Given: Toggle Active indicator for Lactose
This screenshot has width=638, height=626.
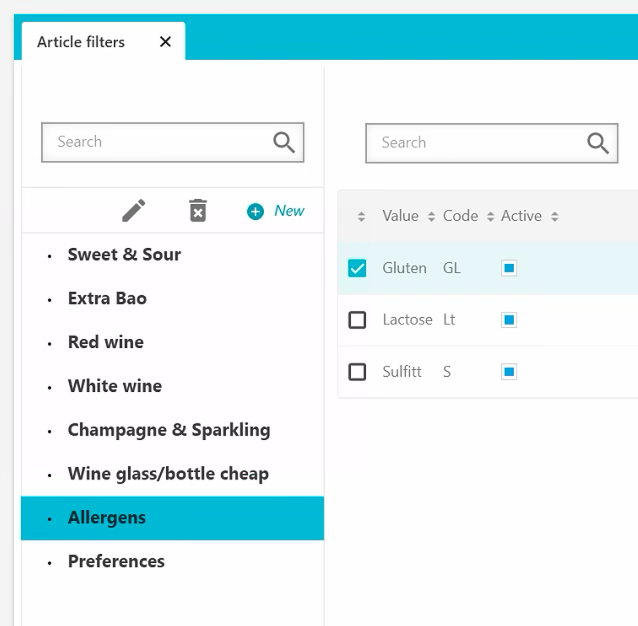Looking at the screenshot, I should click(x=509, y=320).
